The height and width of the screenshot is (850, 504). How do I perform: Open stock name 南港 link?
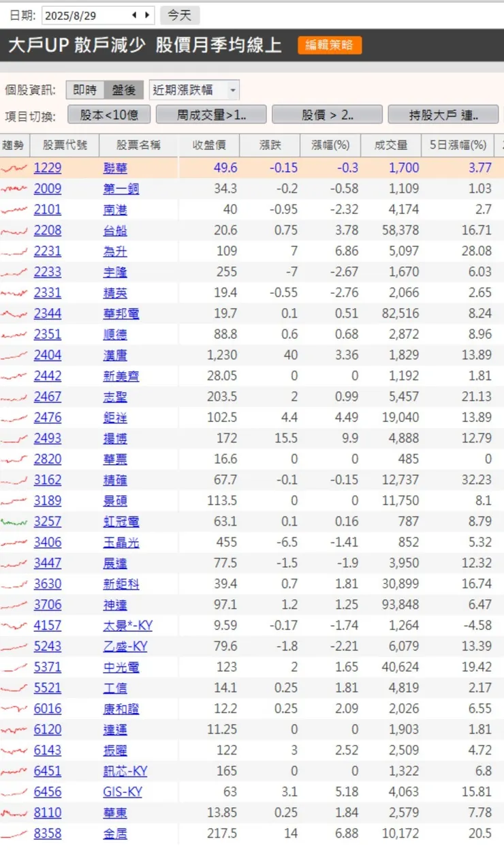(x=115, y=209)
